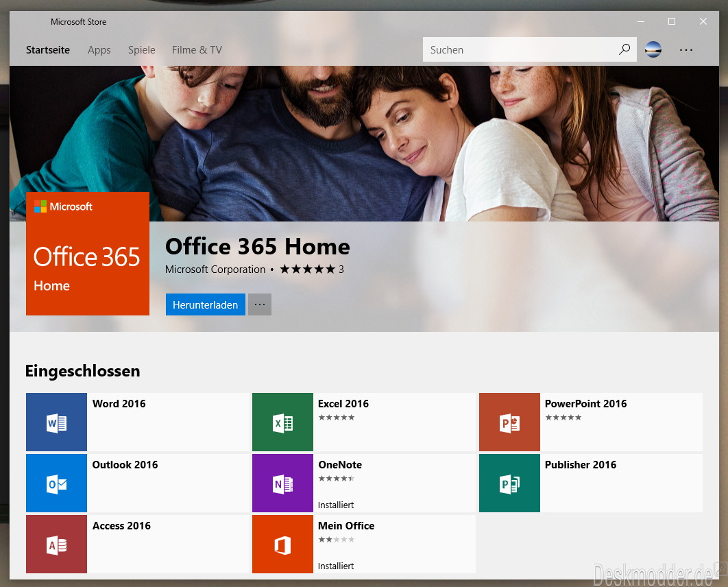728x587 pixels.
Task: Open the Excel 2016 green icon
Action: [x=282, y=422]
